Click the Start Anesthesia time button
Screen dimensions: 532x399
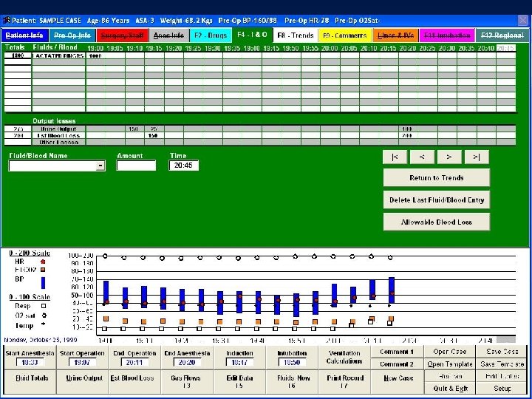pos(30,358)
